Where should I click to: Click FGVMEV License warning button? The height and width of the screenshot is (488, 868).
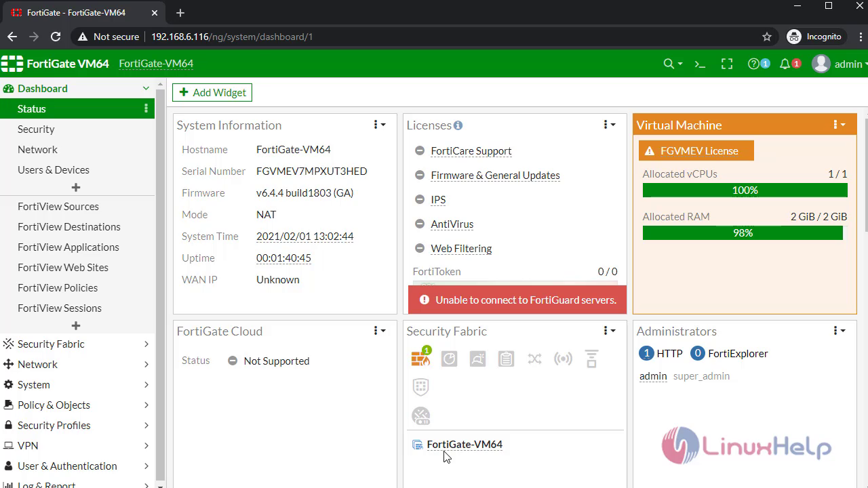[696, 150]
